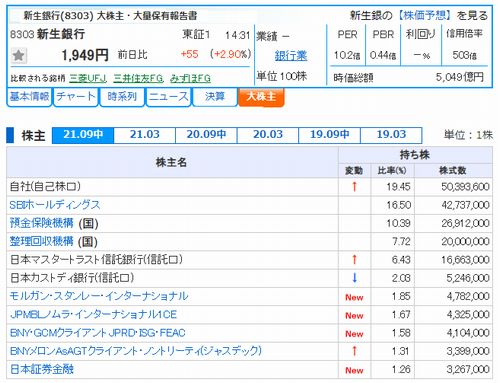500x383 pixels.
Task: Click the 株式数 column header
Action: (x=453, y=171)
